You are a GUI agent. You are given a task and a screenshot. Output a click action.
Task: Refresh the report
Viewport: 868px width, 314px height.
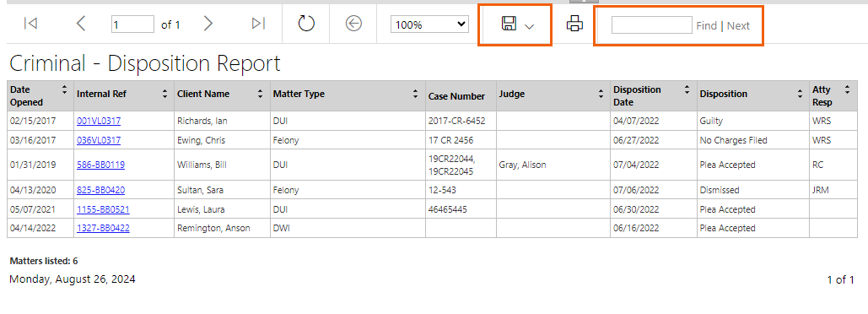coord(306,24)
